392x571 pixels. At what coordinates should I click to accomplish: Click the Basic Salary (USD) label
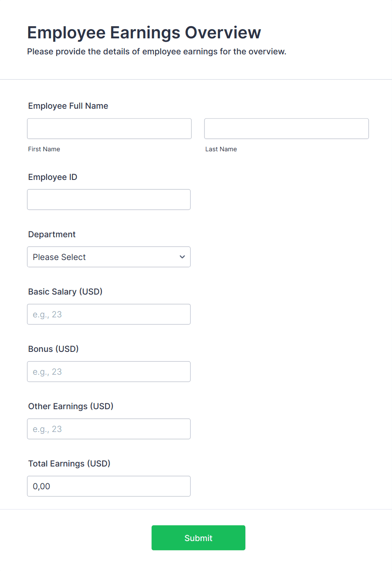65,292
